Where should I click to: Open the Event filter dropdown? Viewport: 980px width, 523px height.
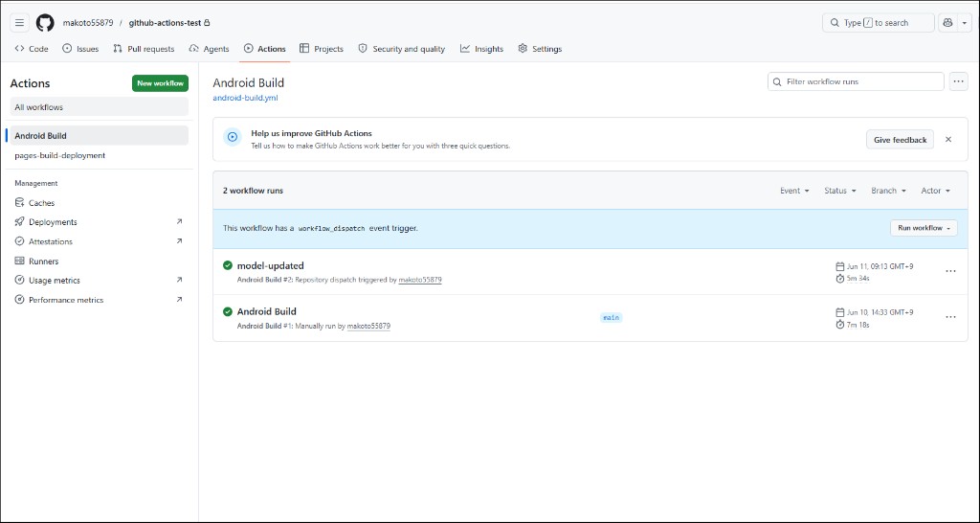coord(795,191)
